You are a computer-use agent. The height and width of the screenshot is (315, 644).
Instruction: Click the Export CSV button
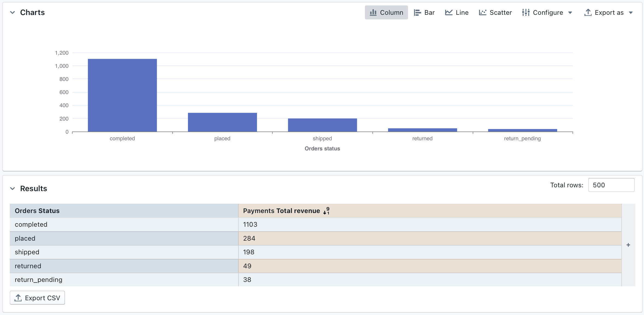pos(37,298)
